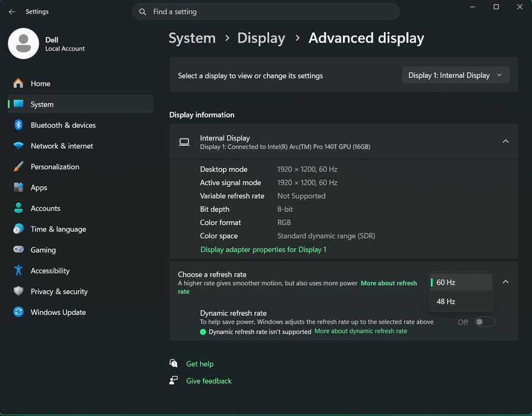The image size is (532, 416).
Task: Click the 8-bit bit depth value
Action: point(285,209)
